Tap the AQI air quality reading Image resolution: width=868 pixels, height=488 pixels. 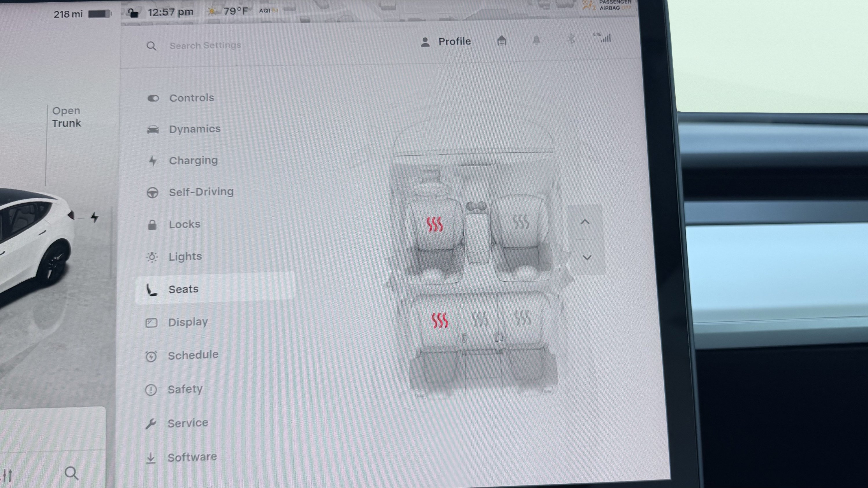[x=269, y=11]
